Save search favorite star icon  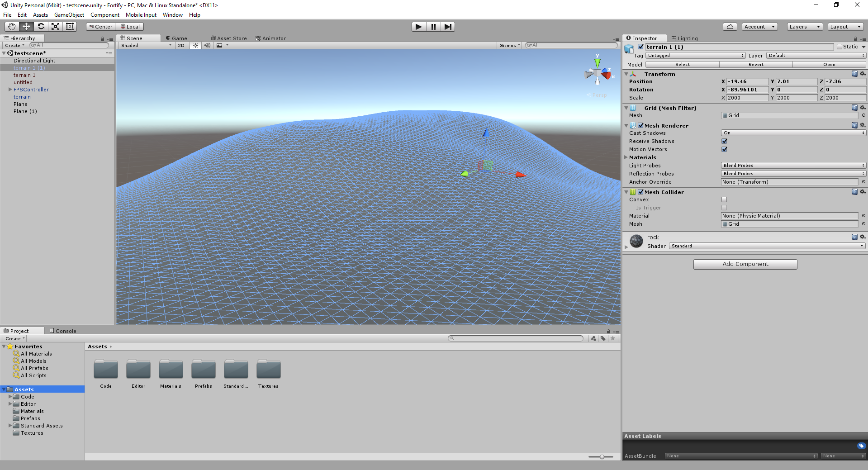[x=613, y=338]
